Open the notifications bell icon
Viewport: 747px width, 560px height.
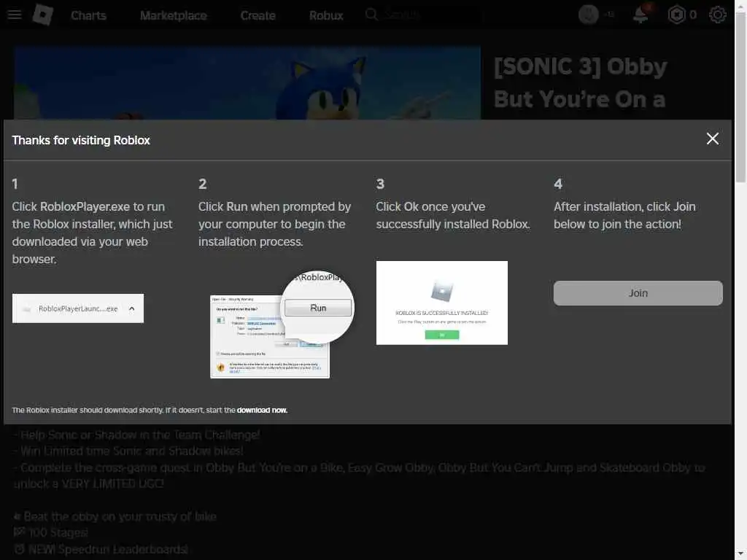[x=640, y=15]
